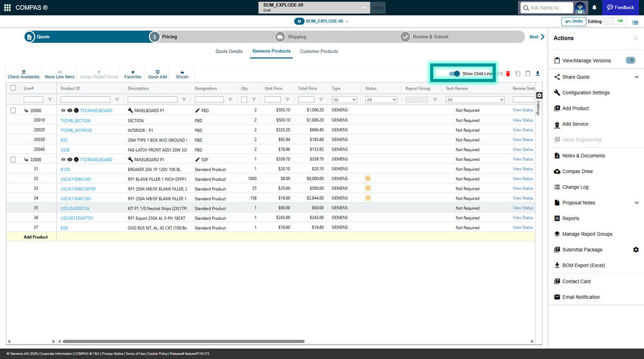Toggle the Editing ON switch
644x359 pixels.
pyautogui.click(x=614, y=21)
